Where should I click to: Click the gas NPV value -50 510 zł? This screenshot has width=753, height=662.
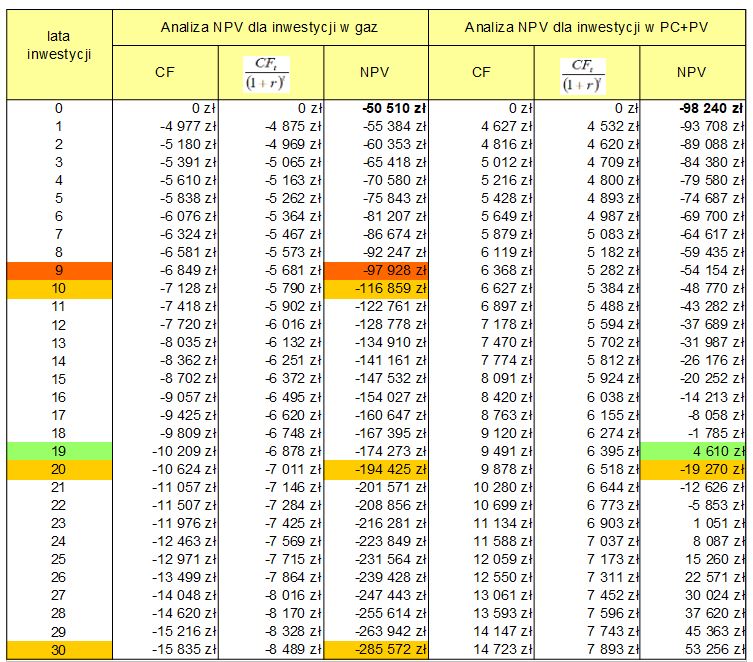(x=394, y=108)
